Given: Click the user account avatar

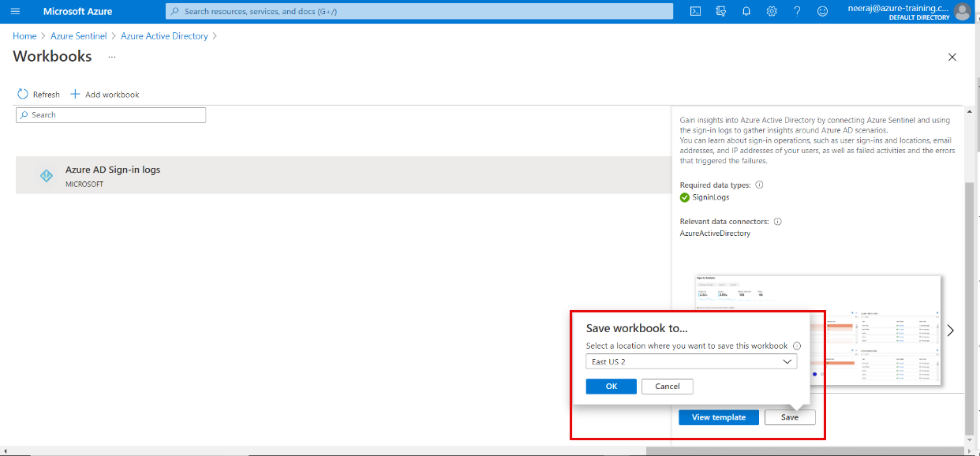Looking at the screenshot, I should coord(962,11).
